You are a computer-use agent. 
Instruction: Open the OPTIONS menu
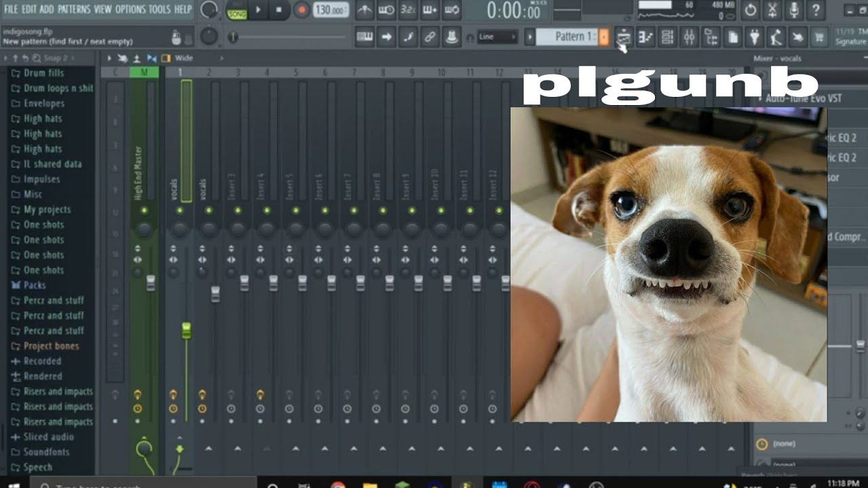click(x=130, y=9)
